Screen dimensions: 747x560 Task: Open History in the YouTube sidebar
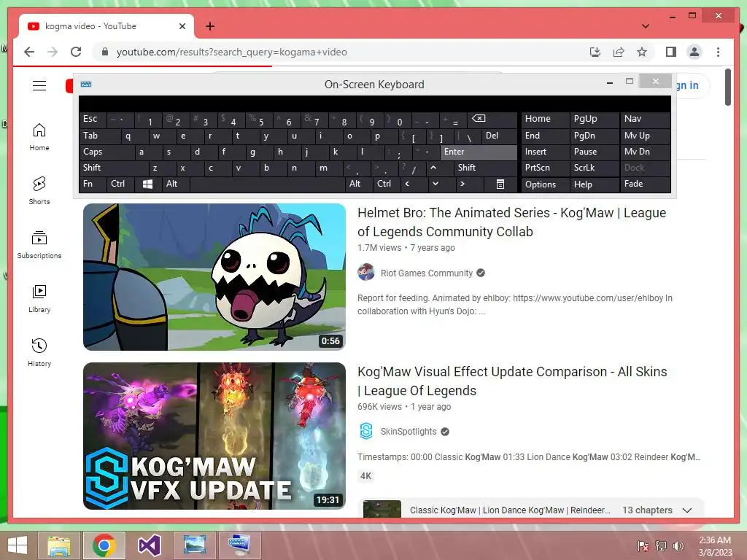tap(39, 353)
